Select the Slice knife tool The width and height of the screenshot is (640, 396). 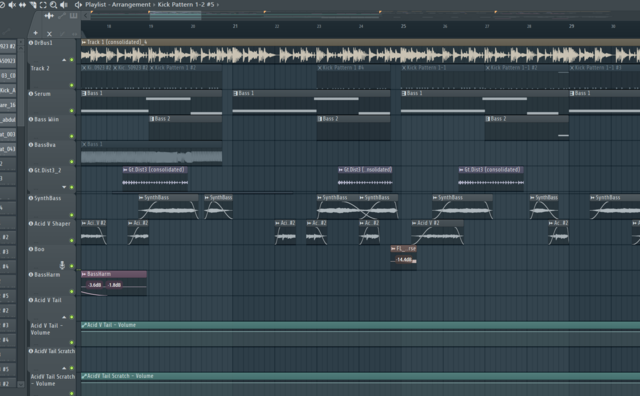33,5
